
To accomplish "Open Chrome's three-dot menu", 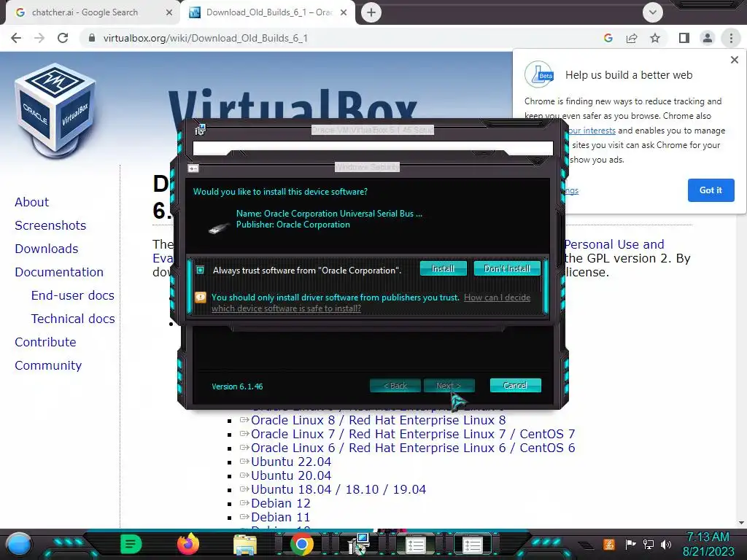I will click(x=731, y=38).
